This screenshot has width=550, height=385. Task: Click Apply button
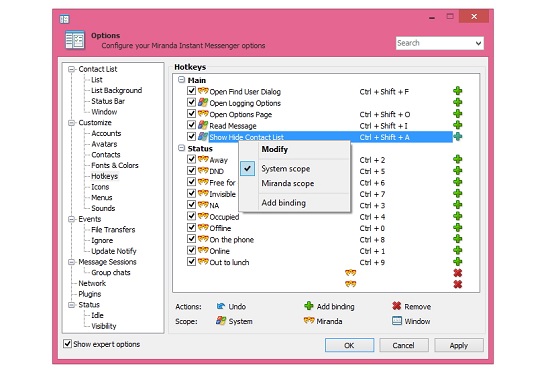(459, 345)
